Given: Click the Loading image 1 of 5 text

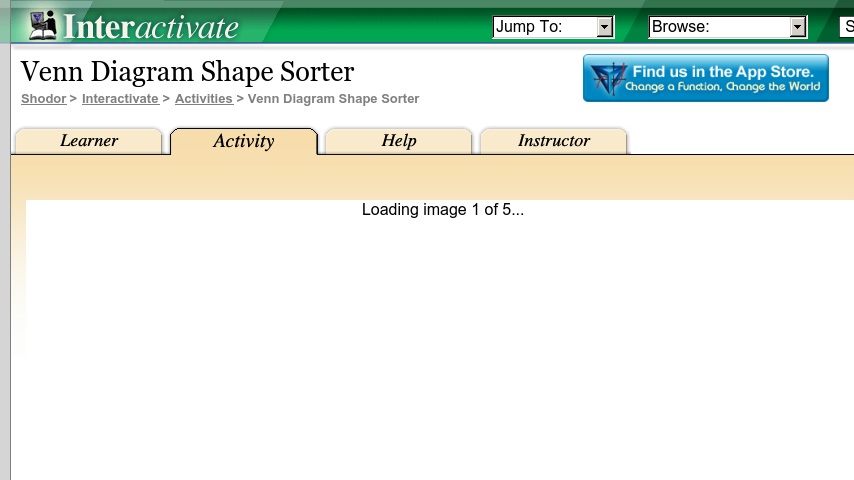Looking at the screenshot, I should [442, 210].
